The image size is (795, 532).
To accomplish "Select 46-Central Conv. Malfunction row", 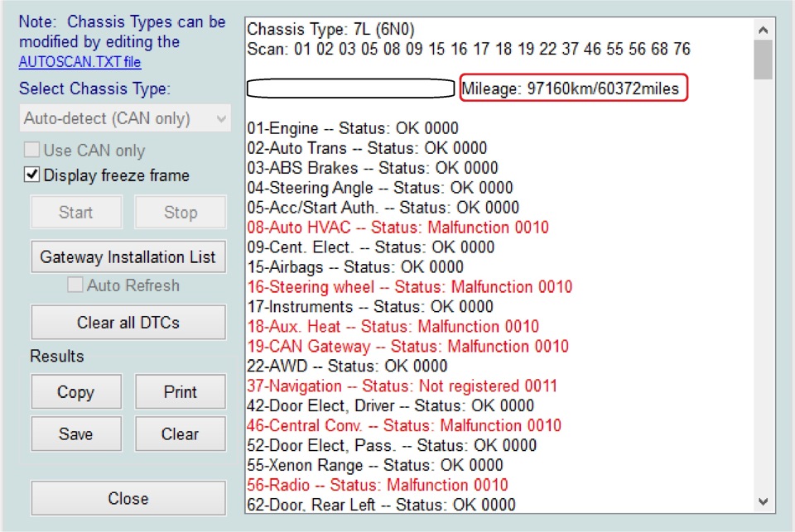I will pos(404,425).
